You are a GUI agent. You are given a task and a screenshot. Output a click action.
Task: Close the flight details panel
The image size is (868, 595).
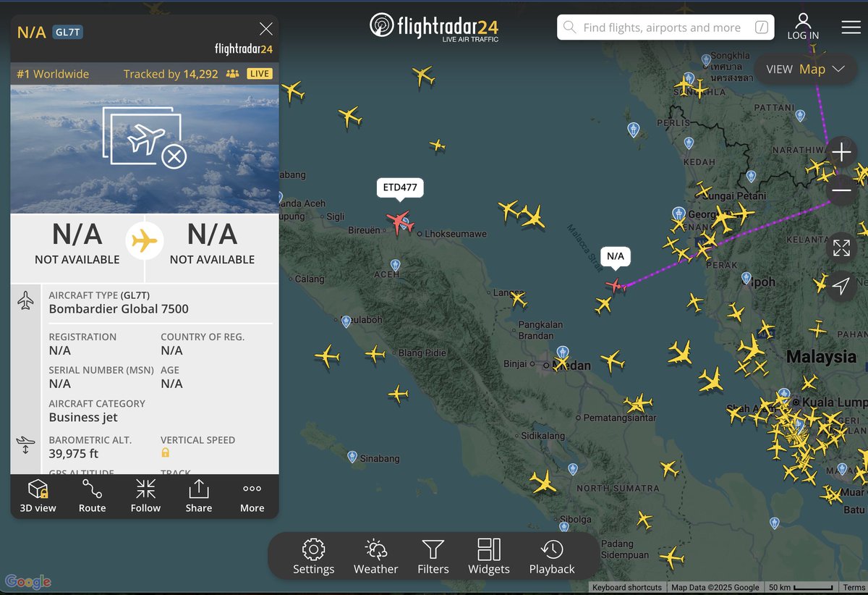click(x=266, y=29)
